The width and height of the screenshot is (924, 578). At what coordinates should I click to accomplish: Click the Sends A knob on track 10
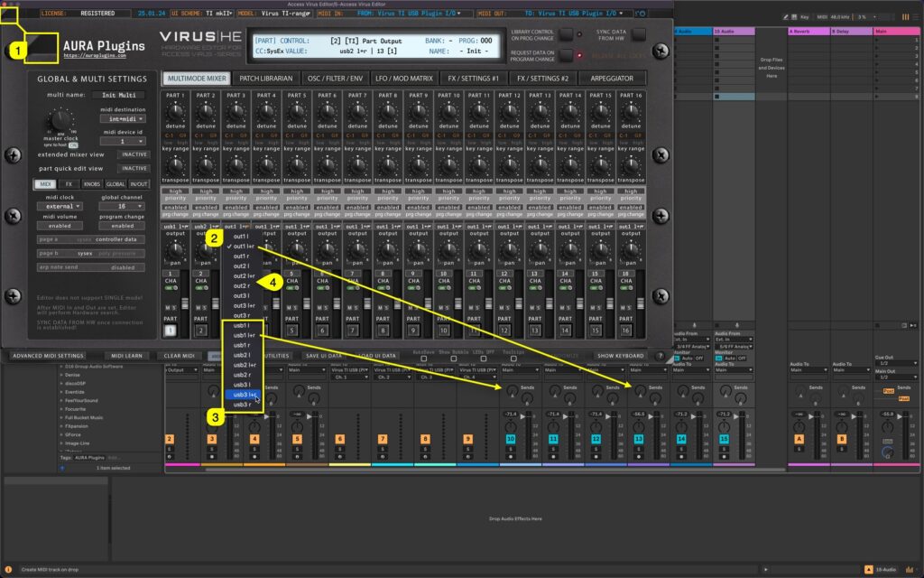(x=513, y=389)
